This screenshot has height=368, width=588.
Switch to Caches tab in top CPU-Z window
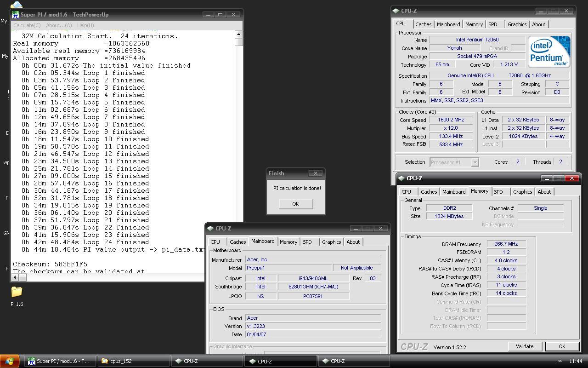pos(423,24)
